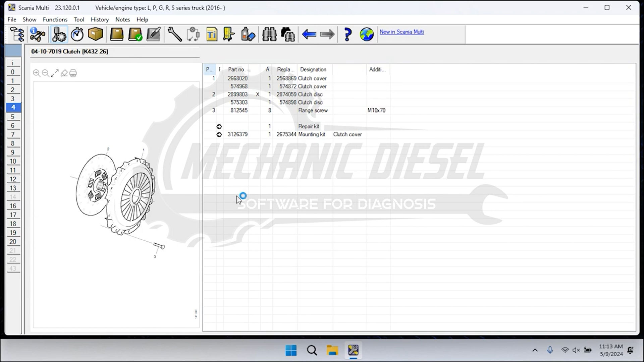Open the Show menu

(x=30, y=19)
